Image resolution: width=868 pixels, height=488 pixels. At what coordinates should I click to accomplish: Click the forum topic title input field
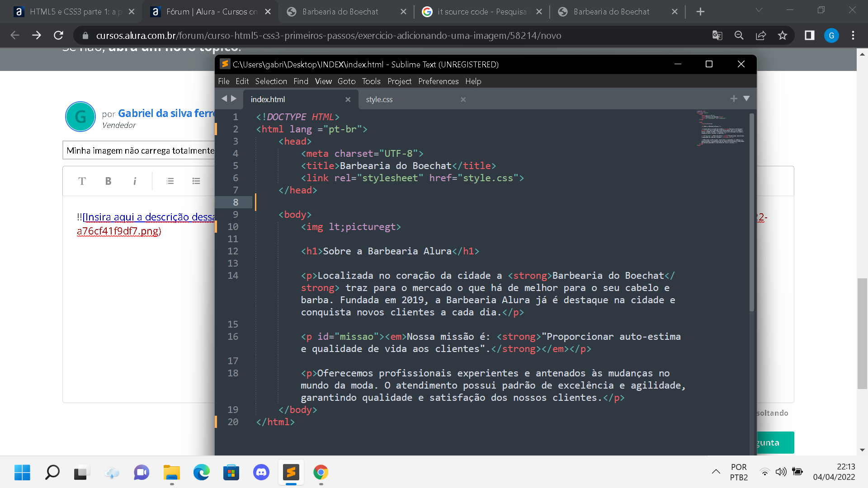pyautogui.click(x=139, y=150)
